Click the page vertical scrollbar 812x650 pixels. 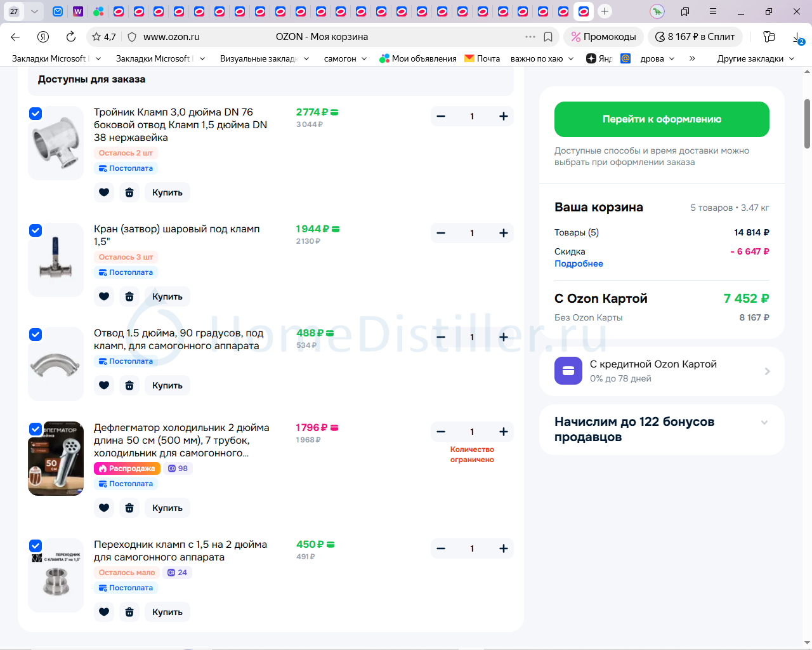click(807, 124)
